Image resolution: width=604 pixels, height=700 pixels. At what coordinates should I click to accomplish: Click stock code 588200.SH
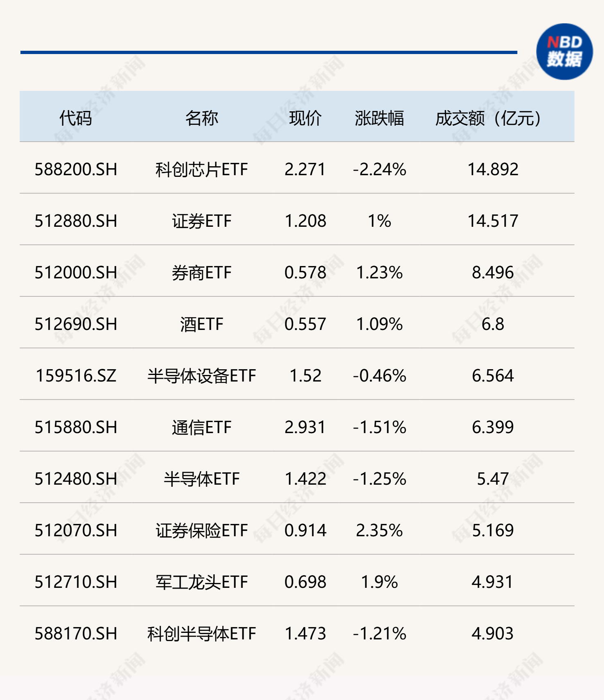click(76, 169)
